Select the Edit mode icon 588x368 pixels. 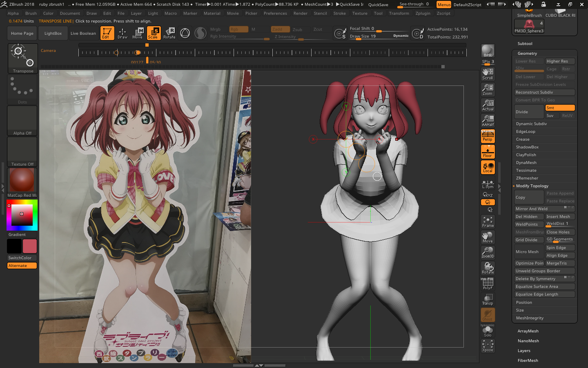[107, 33]
